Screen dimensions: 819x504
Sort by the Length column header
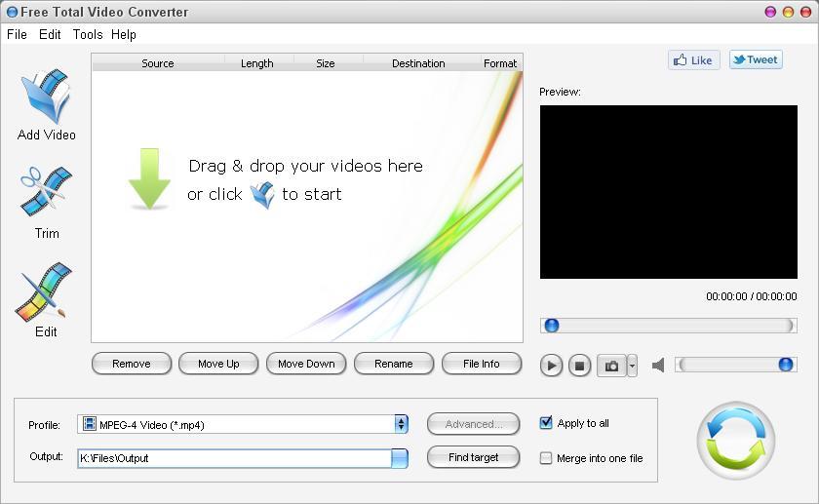(257, 63)
